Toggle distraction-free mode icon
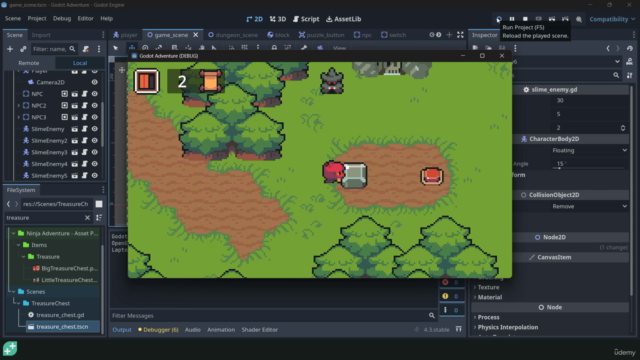Image resolution: width=640 pixels, height=360 pixels. click(x=460, y=35)
